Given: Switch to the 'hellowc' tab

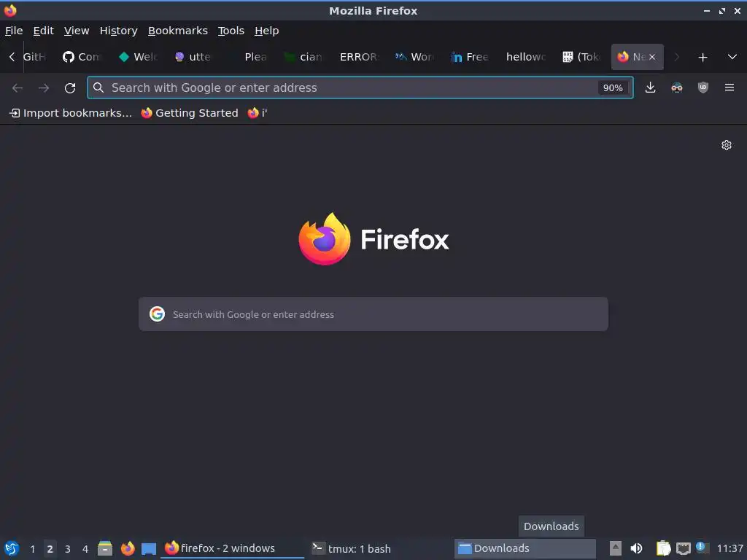Looking at the screenshot, I should 526,57.
